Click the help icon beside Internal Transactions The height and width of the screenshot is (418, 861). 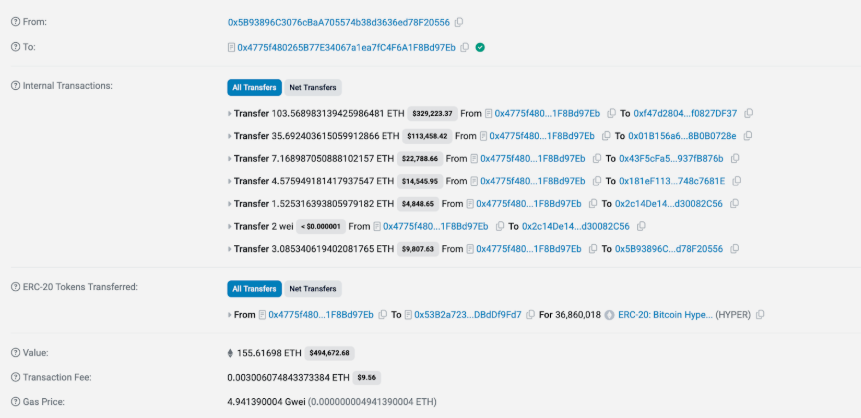click(x=15, y=86)
